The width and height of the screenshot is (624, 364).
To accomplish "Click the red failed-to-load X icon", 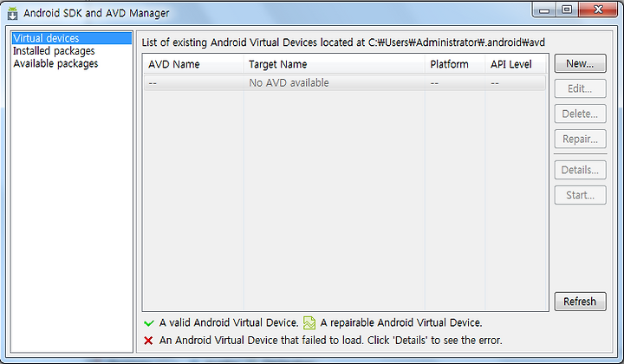I will (x=148, y=341).
